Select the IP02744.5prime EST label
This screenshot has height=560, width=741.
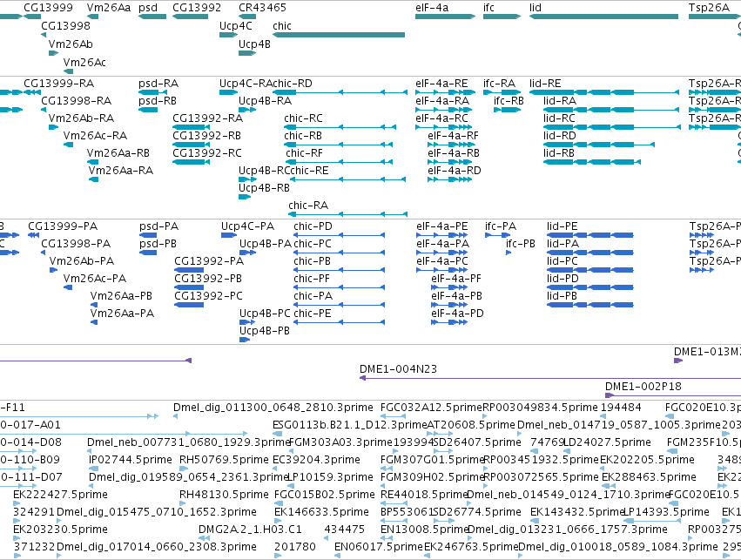[x=131, y=461]
